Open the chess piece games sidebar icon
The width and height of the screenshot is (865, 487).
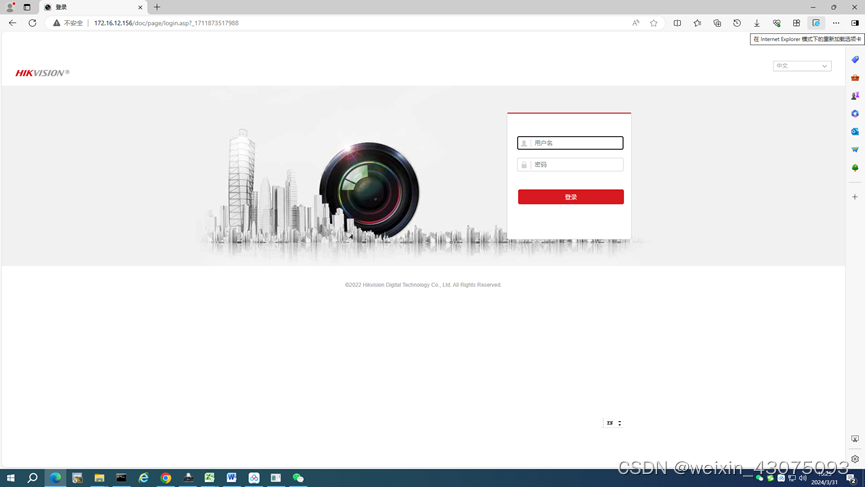click(855, 96)
